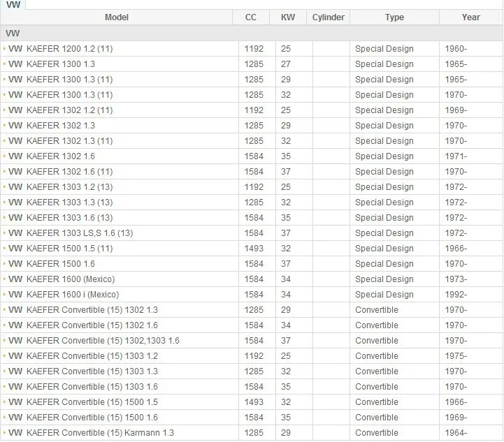This screenshot has width=504, height=442.
Task: Click CC value 1192 in KAEFER 1200 row
Action: coord(254,49)
